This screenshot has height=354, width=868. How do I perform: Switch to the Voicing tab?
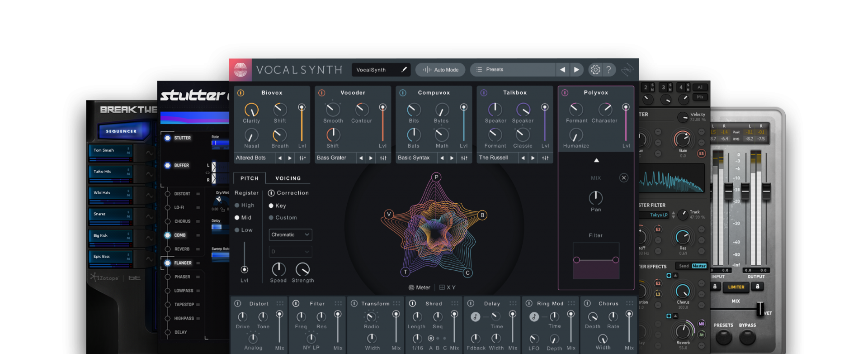[288, 178]
